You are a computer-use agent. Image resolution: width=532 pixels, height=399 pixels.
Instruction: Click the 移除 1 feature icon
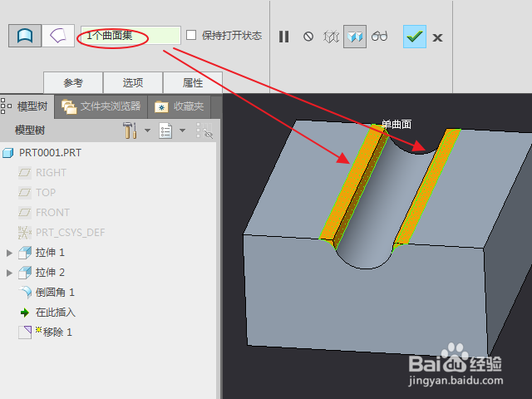(25, 332)
